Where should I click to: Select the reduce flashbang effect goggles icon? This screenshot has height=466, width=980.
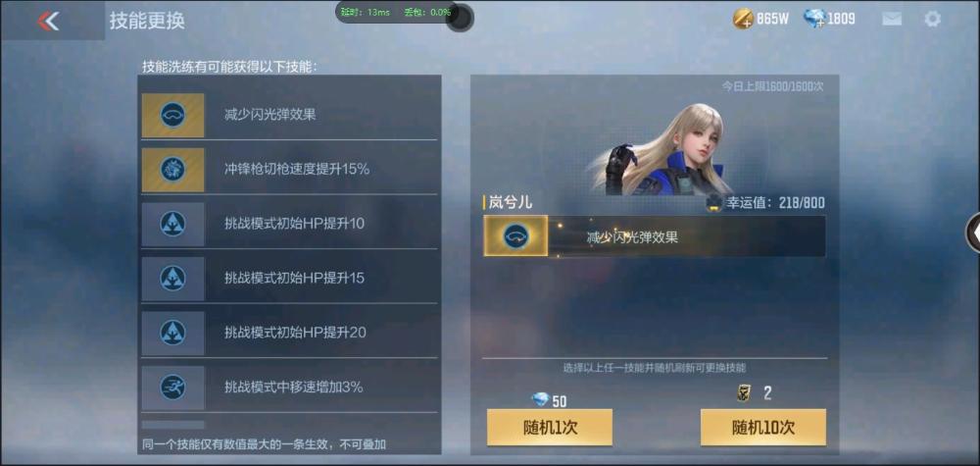[x=172, y=116]
